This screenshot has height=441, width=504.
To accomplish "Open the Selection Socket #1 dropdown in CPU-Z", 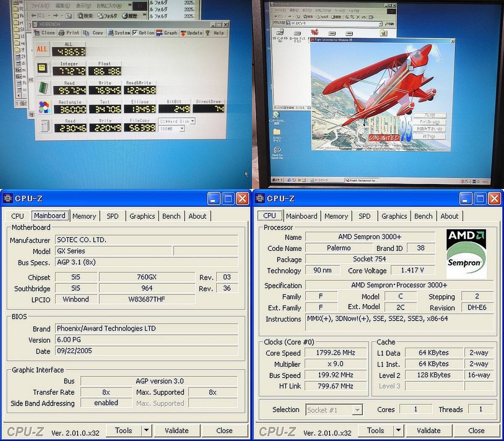I will tap(357, 410).
